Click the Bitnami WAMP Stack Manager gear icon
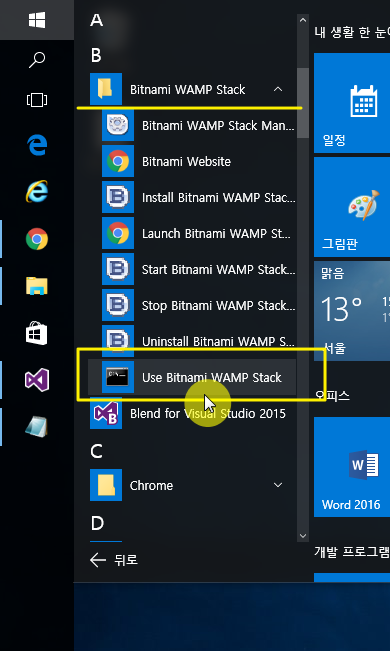This screenshot has width=390, height=651. pos(118,125)
